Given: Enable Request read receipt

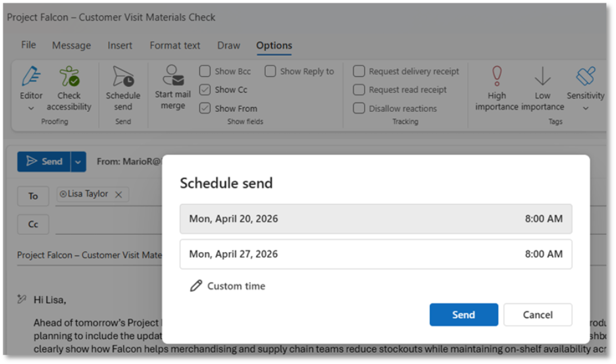Looking at the screenshot, I should tap(359, 90).
